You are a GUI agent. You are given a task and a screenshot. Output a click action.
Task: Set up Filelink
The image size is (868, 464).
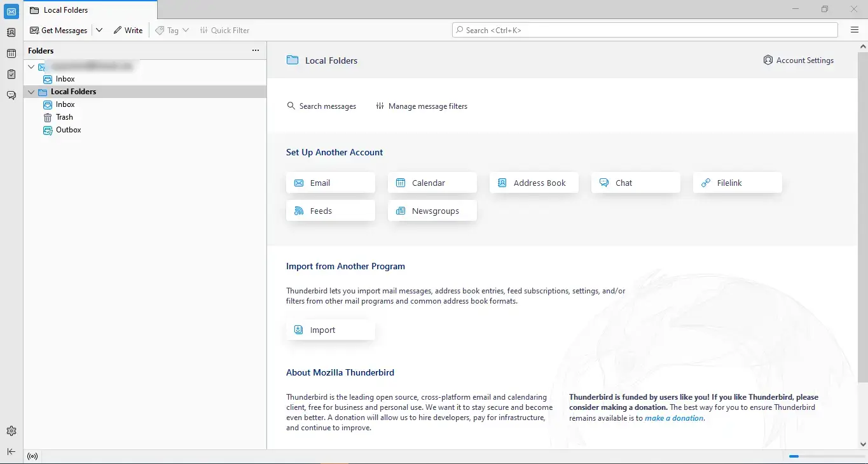pos(738,183)
